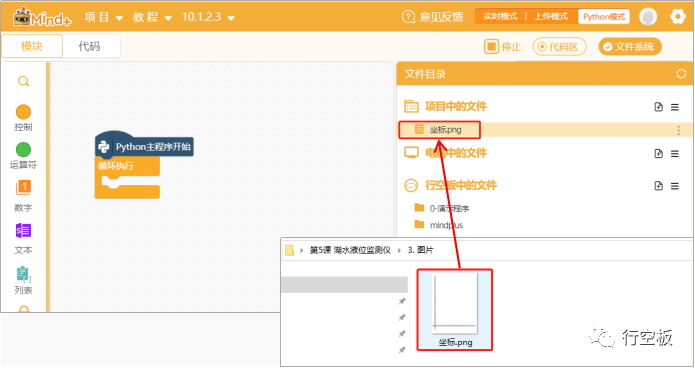The height and width of the screenshot is (368, 695).
Task: Add new file to 行空板中的文件
Action: (659, 186)
